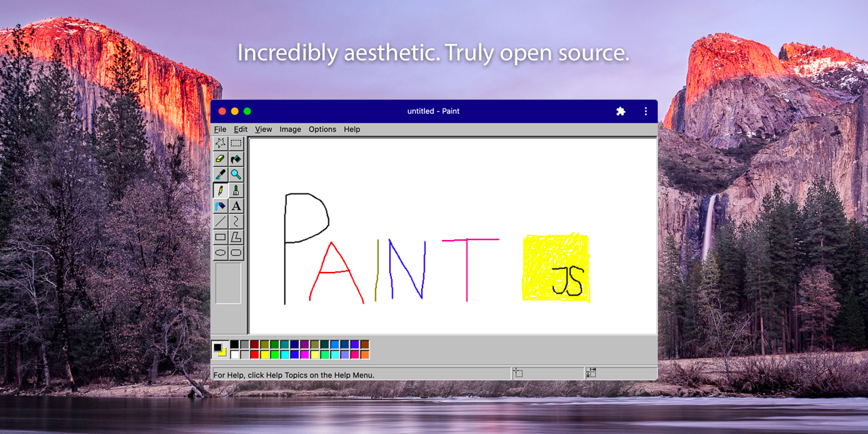
Task: Click the browser extensions puzzle icon
Action: (x=620, y=111)
